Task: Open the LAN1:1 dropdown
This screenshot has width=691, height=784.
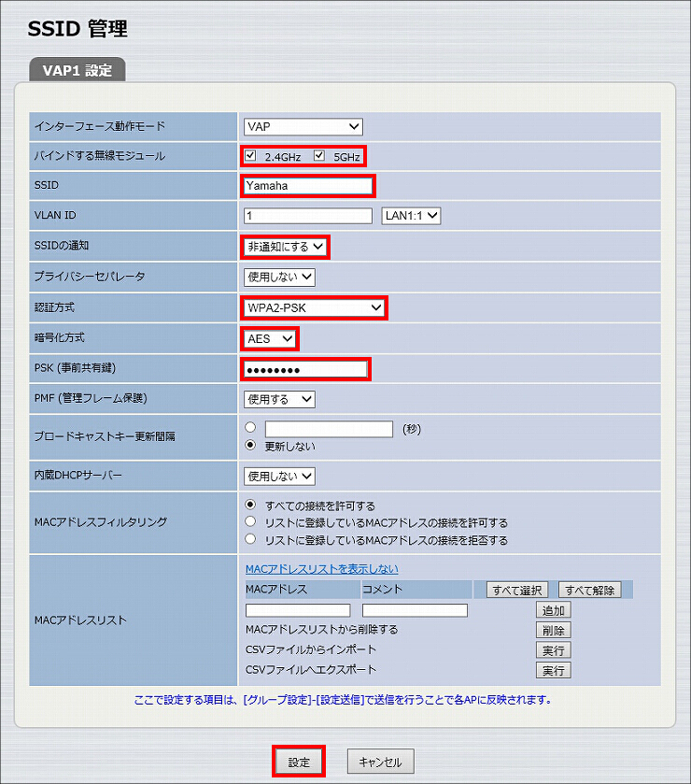Action: click(x=411, y=216)
